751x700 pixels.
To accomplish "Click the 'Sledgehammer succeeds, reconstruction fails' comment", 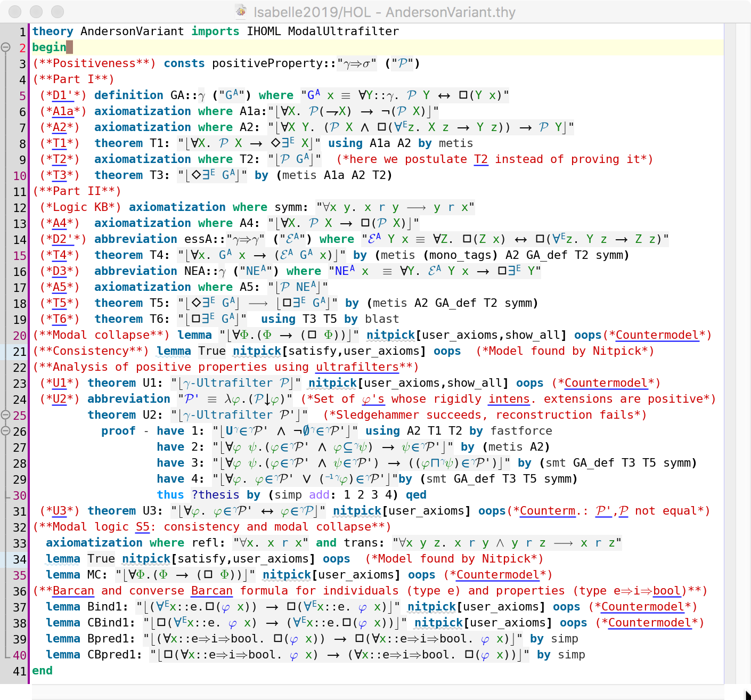I will [x=485, y=415].
